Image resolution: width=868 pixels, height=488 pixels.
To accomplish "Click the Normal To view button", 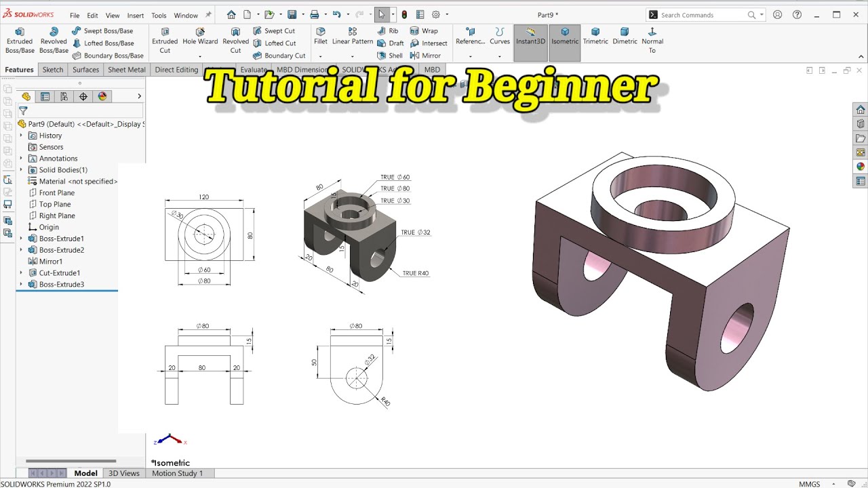I will 652,41.
